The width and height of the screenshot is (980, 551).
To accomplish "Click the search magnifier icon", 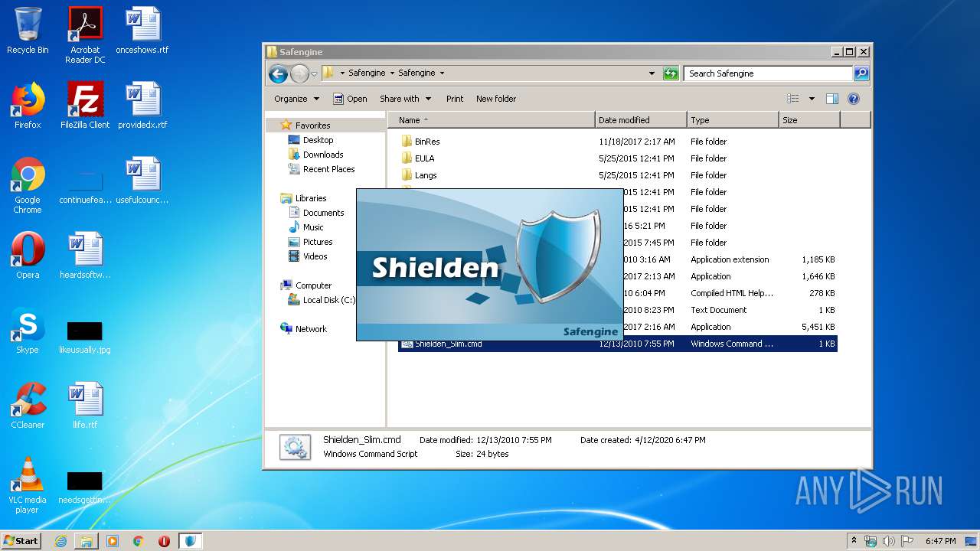I will click(x=861, y=73).
